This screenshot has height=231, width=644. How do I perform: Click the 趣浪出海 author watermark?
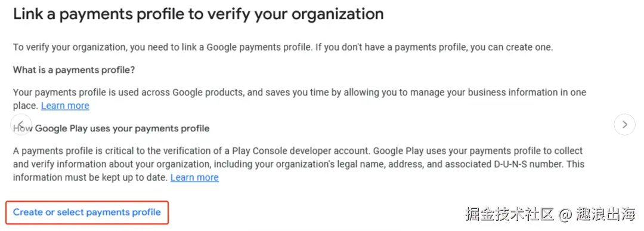point(605,214)
